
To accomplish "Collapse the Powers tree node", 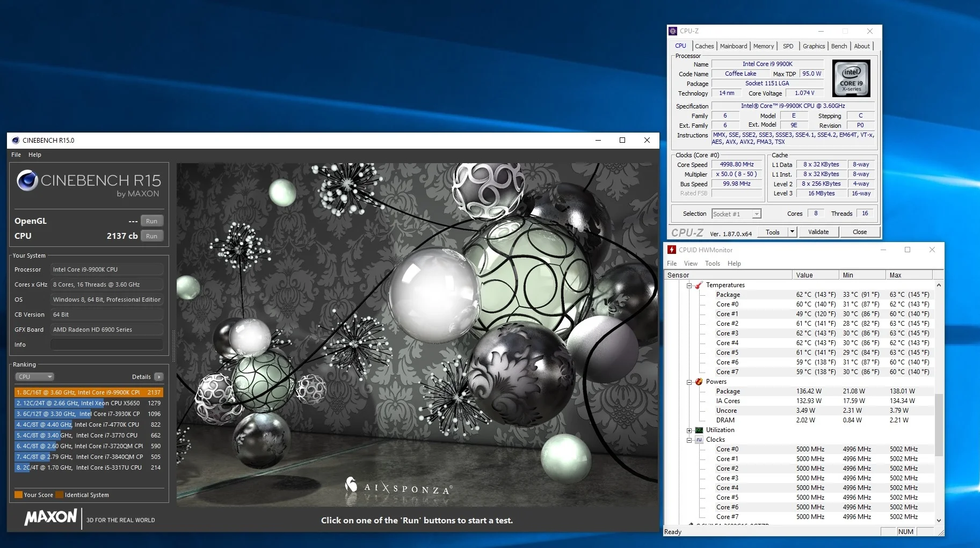I will pyautogui.click(x=689, y=382).
